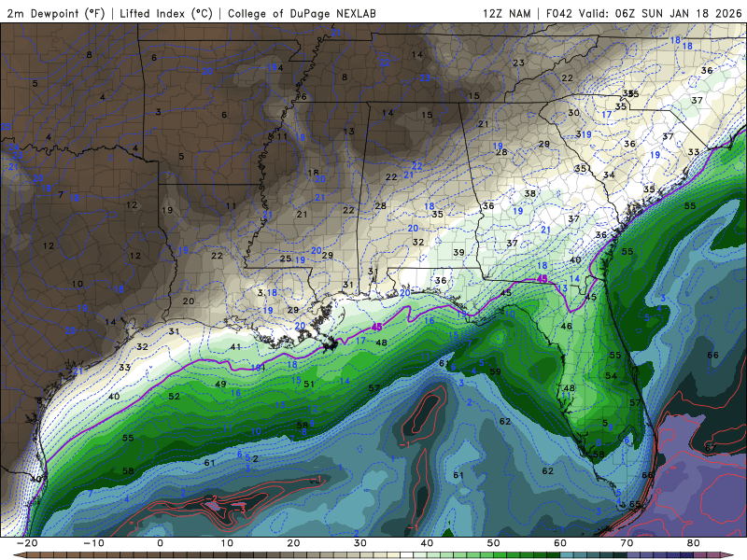The height and width of the screenshot is (560, 747).
Task: Click the black dewpoint value "30" in upstate South Carolina
Action: [x=573, y=113]
